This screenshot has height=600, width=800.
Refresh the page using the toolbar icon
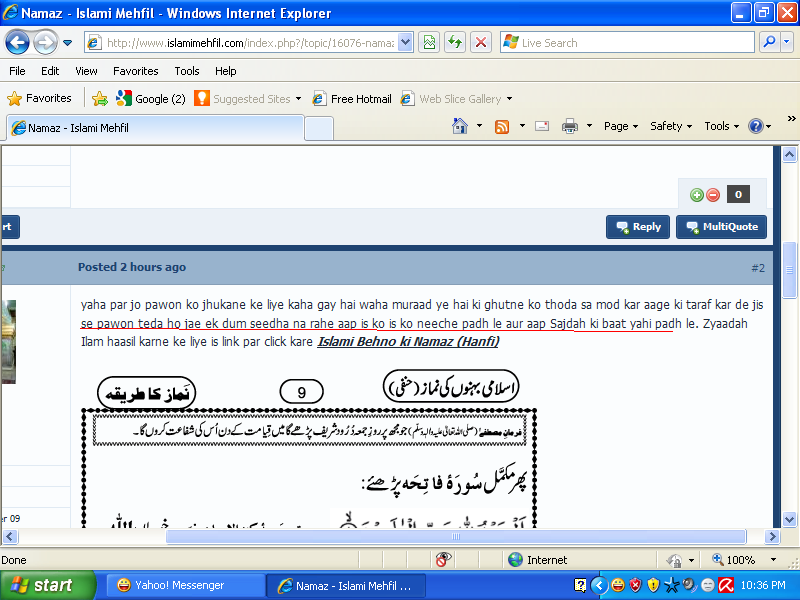point(455,42)
